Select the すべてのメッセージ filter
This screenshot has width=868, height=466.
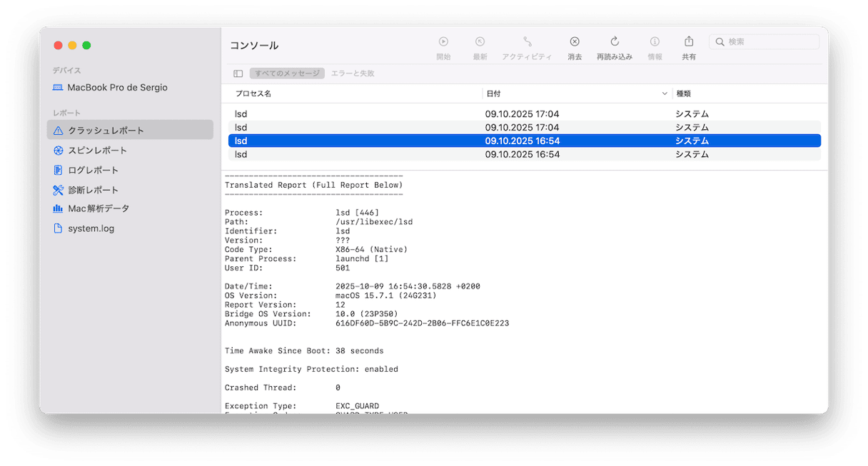287,74
